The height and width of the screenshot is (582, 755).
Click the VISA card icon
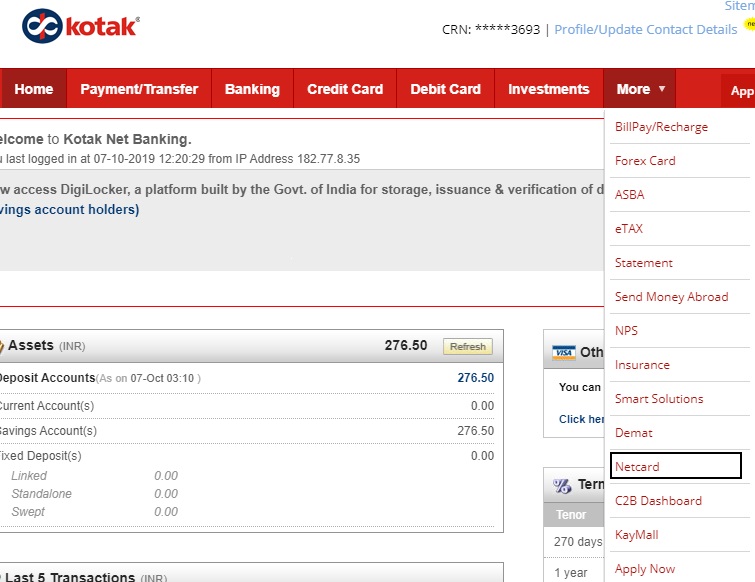563,352
